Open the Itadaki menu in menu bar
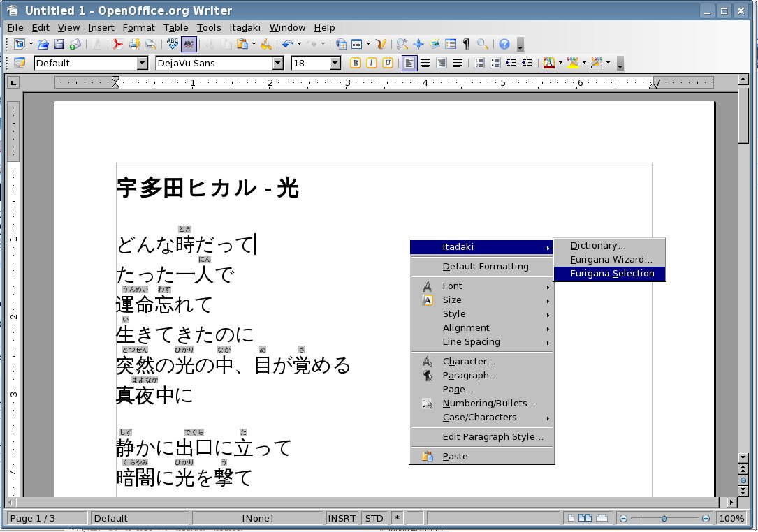 247,27
